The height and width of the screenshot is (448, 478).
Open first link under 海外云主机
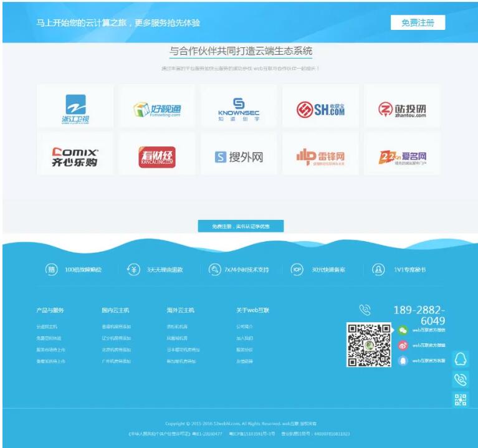(x=177, y=326)
